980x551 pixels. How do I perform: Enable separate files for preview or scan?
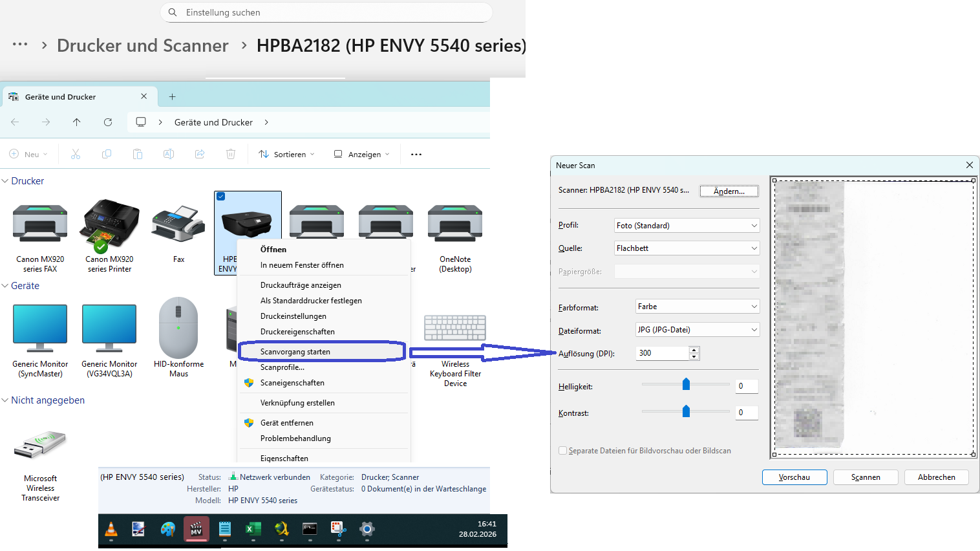click(562, 451)
